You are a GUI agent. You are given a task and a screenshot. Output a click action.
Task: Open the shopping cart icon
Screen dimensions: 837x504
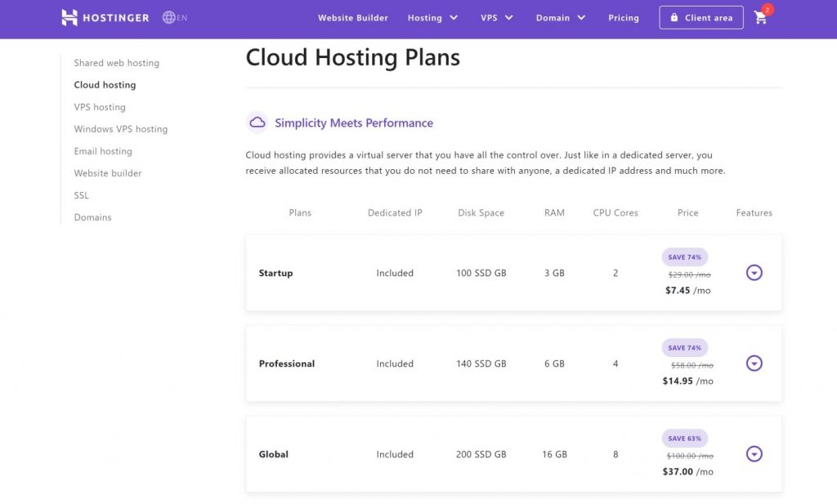point(761,18)
